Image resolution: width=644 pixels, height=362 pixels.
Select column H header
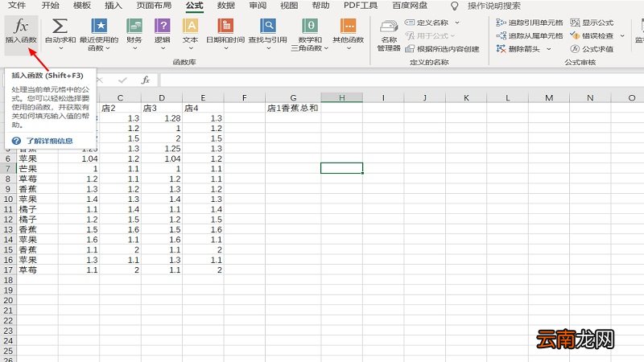(341, 97)
